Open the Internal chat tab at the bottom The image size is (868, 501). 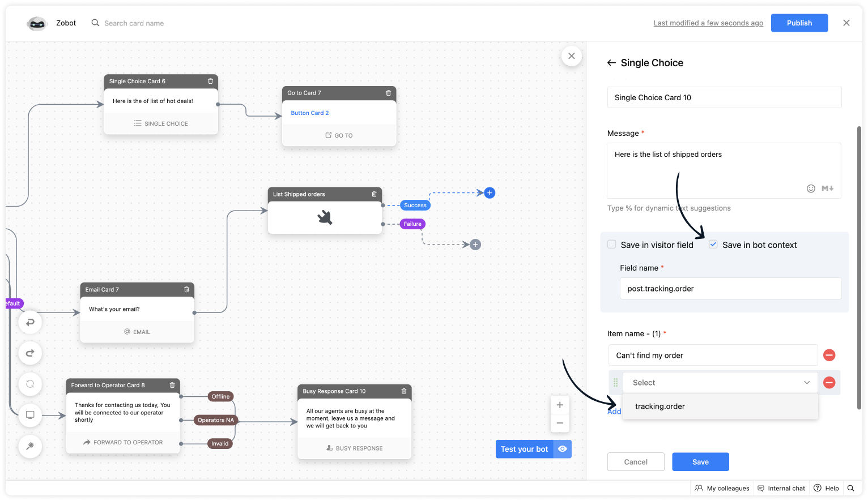tap(781, 488)
